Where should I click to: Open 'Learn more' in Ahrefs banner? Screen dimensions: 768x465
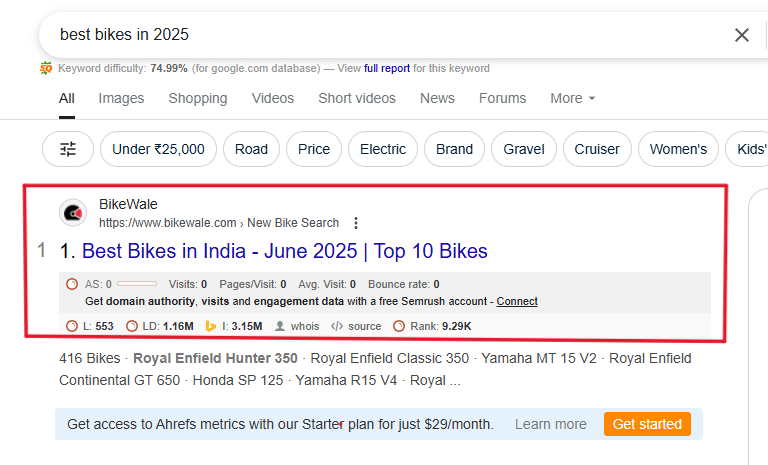pos(551,424)
